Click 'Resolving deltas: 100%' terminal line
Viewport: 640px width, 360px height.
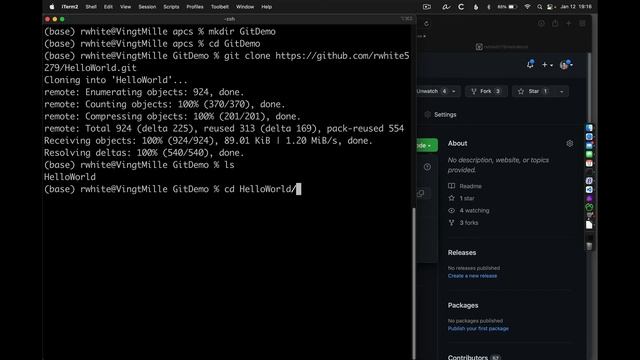pos(144,153)
